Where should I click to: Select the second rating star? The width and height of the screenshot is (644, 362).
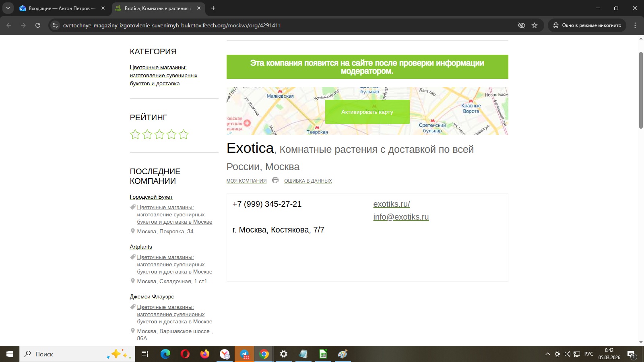147,134
